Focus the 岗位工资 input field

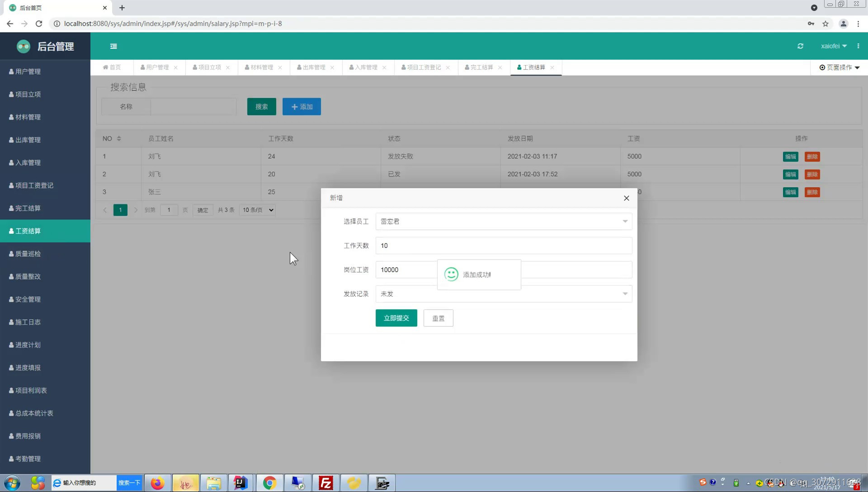(x=504, y=270)
